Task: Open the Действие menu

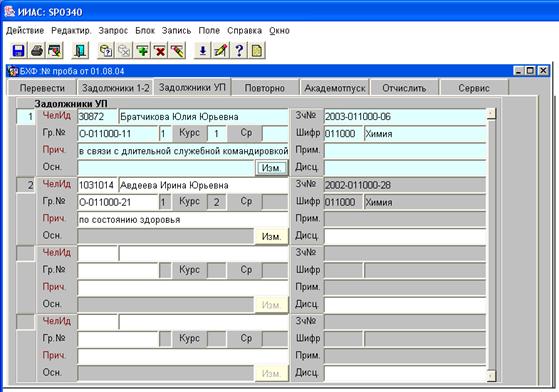Action: point(25,31)
